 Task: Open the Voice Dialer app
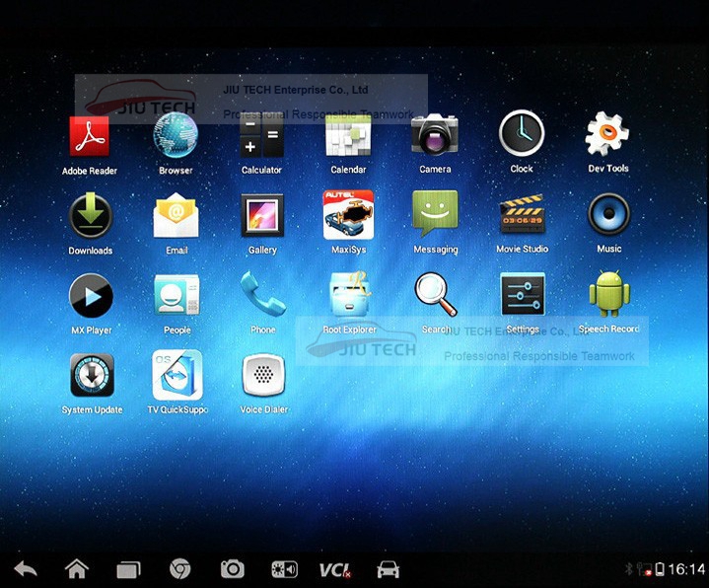point(263,375)
